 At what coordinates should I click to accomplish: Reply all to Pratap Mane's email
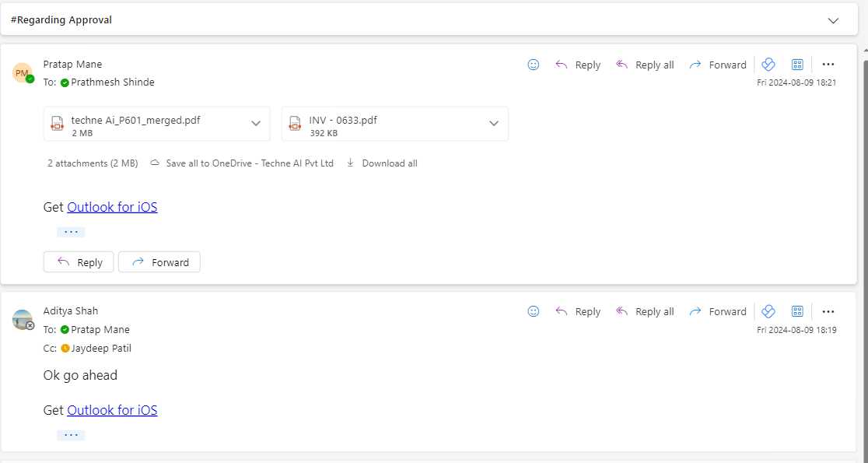645,65
